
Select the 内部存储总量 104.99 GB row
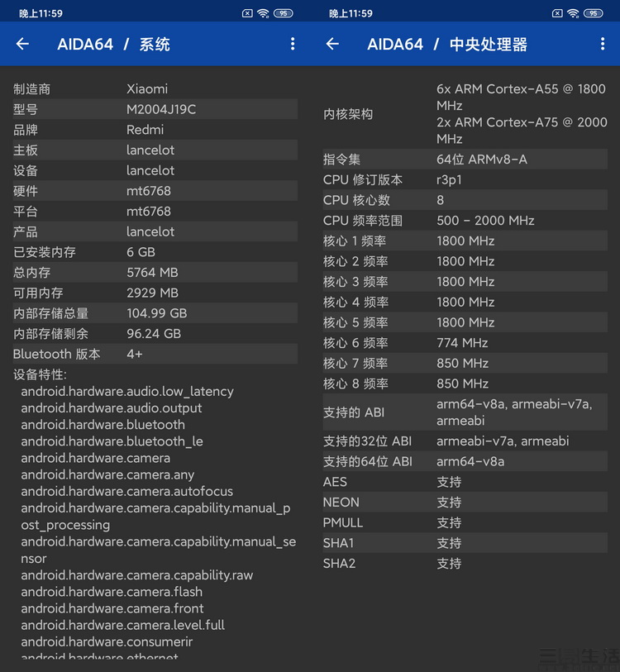tap(155, 313)
